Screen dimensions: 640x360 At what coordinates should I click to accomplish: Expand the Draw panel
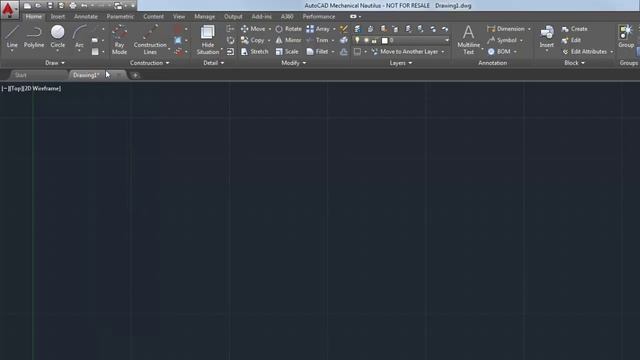55,63
